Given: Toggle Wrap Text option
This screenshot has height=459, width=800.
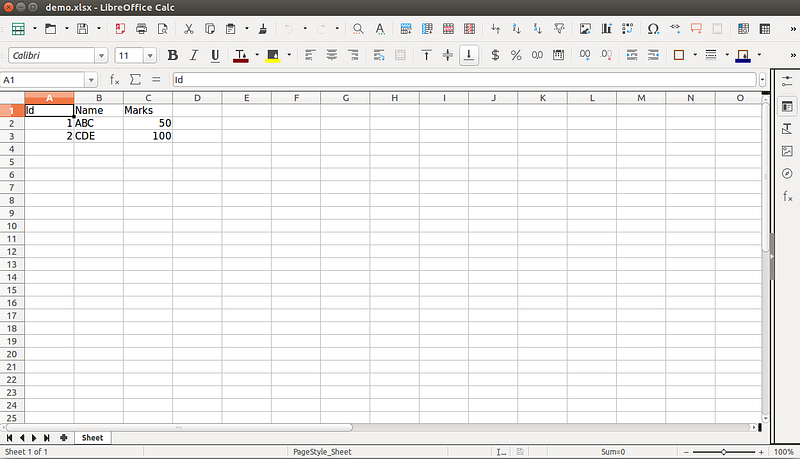Looking at the screenshot, I should (x=379, y=55).
